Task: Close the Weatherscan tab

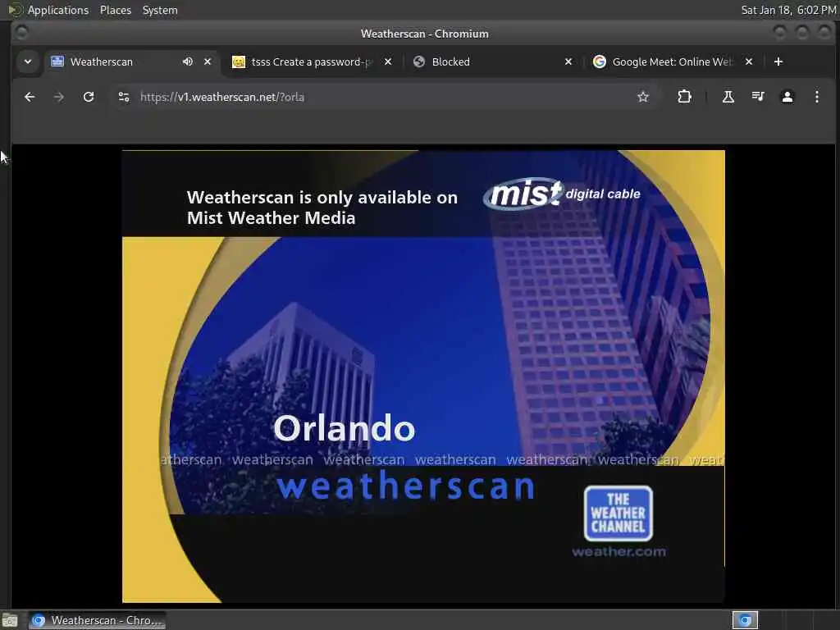Action: (x=208, y=62)
